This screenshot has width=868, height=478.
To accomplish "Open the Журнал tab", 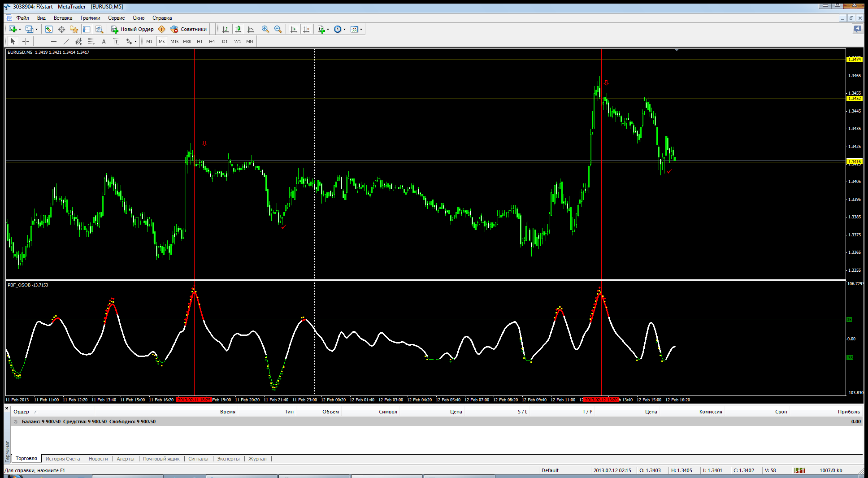I will (257, 459).
